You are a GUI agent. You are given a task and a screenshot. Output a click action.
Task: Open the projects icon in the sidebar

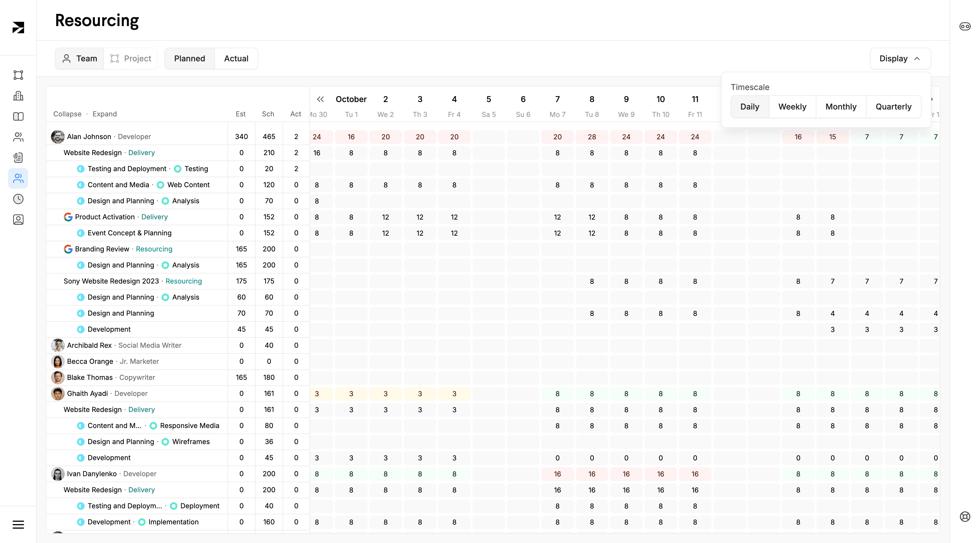(x=18, y=75)
